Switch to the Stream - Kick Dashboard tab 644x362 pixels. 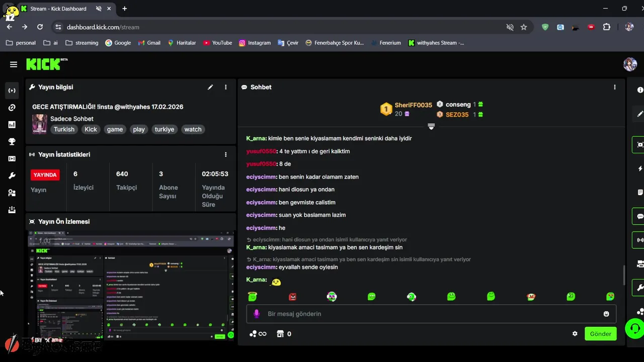[x=59, y=9]
